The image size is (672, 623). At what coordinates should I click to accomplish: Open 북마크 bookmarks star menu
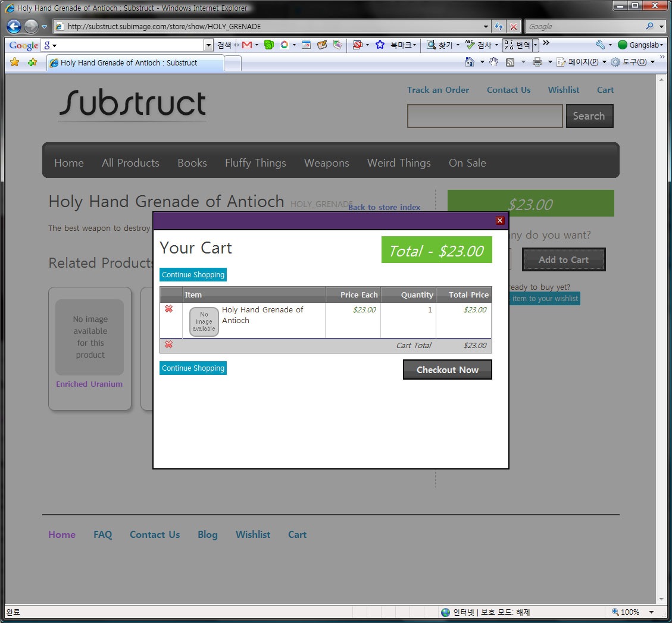coord(396,45)
